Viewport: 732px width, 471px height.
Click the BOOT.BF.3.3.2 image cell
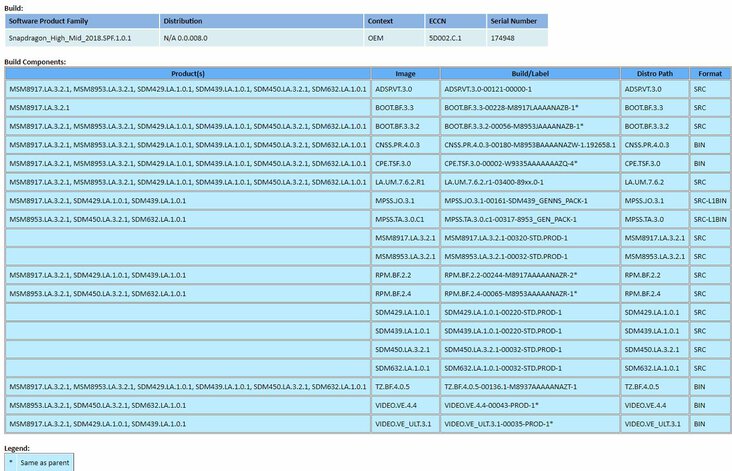pyautogui.click(x=405, y=127)
